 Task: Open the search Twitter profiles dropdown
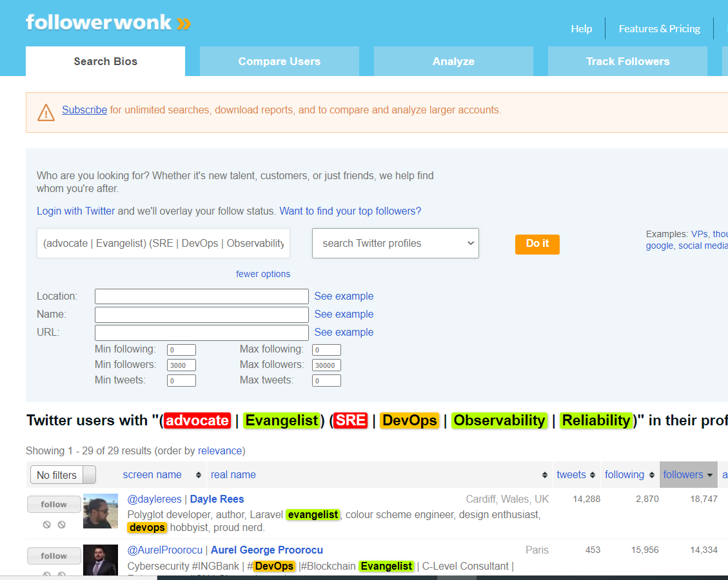395,243
